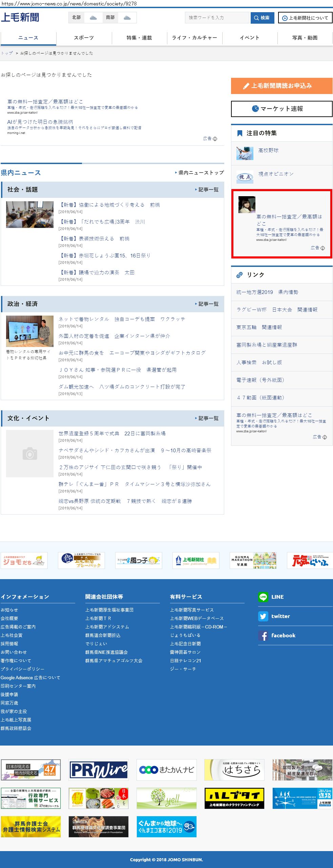Click the 視点 opinion logo icon

point(245,177)
